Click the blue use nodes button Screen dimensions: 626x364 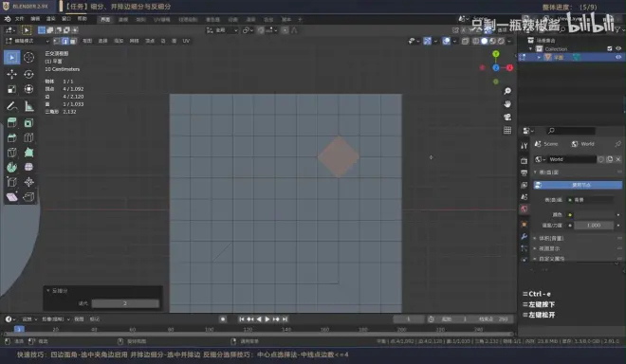(x=578, y=185)
